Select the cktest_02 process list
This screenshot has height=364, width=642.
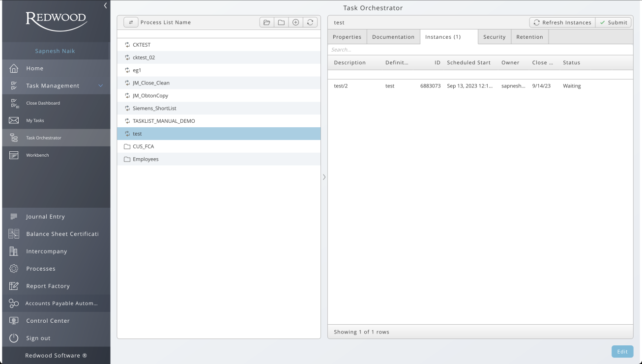[219, 57]
